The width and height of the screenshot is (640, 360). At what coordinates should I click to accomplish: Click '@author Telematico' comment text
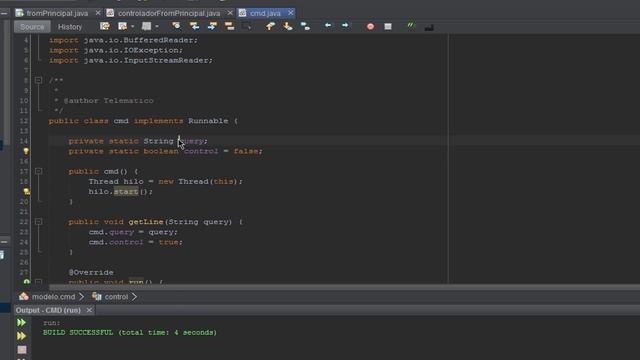click(109, 100)
